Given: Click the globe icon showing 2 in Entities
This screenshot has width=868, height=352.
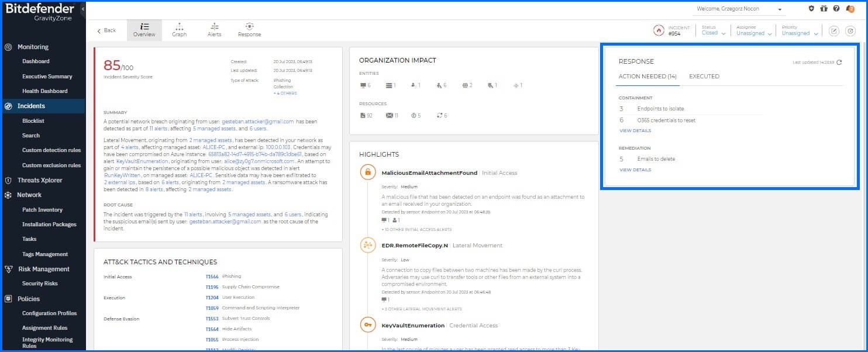Looking at the screenshot, I should point(466,85).
